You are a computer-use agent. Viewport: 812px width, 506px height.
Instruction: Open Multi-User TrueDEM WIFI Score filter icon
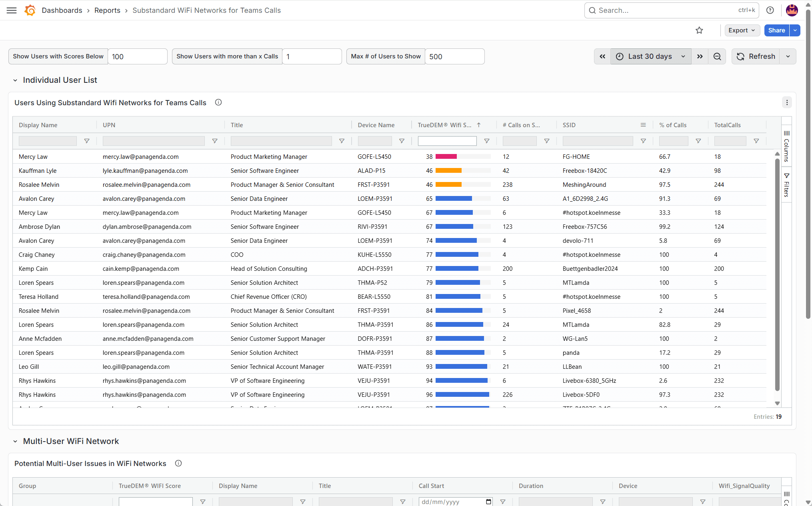(x=203, y=502)
